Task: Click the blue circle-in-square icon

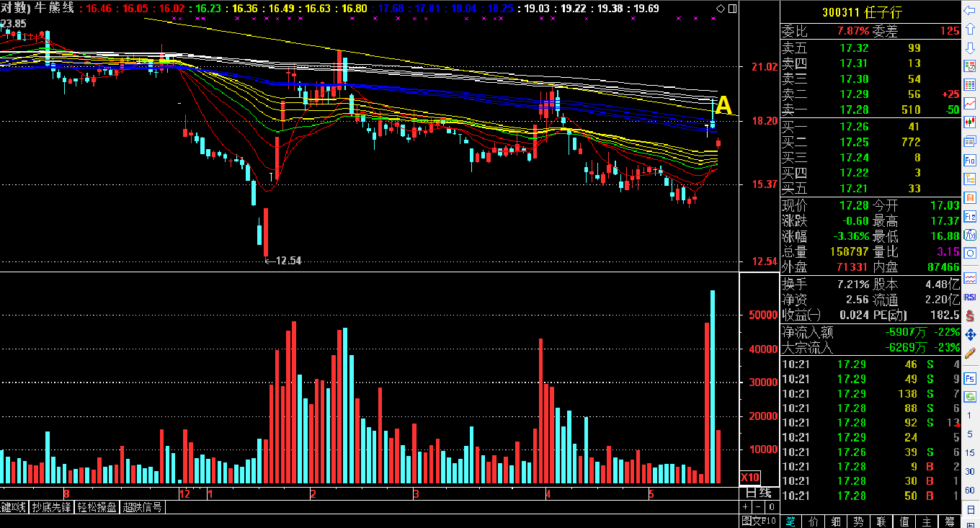Action: coord(970,254)
